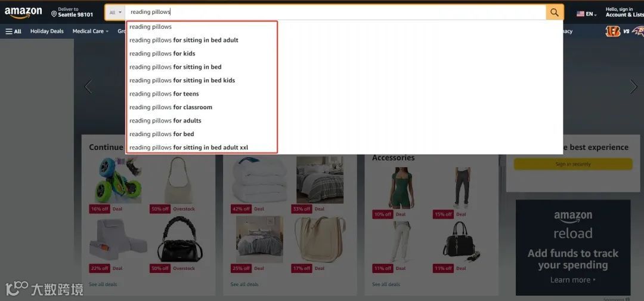
Task: Open the Deliver to Seattle 98101 location
Action: point(72,12)
